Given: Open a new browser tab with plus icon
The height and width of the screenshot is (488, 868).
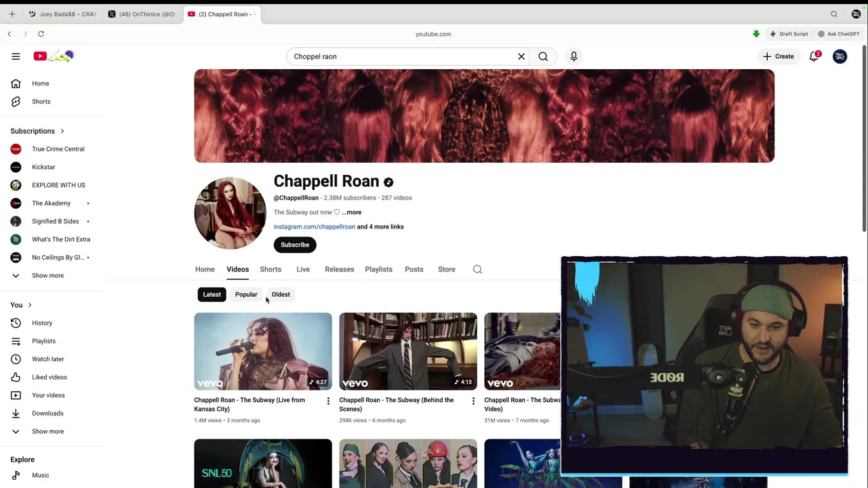Looking at the screenshot, I should [x=12, y=14].
